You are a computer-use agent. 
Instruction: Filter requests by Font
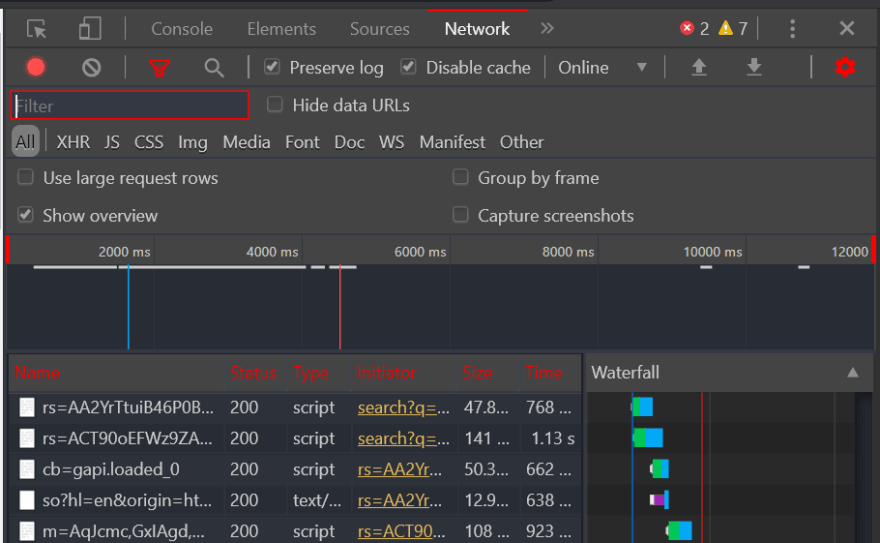(302, 142)
